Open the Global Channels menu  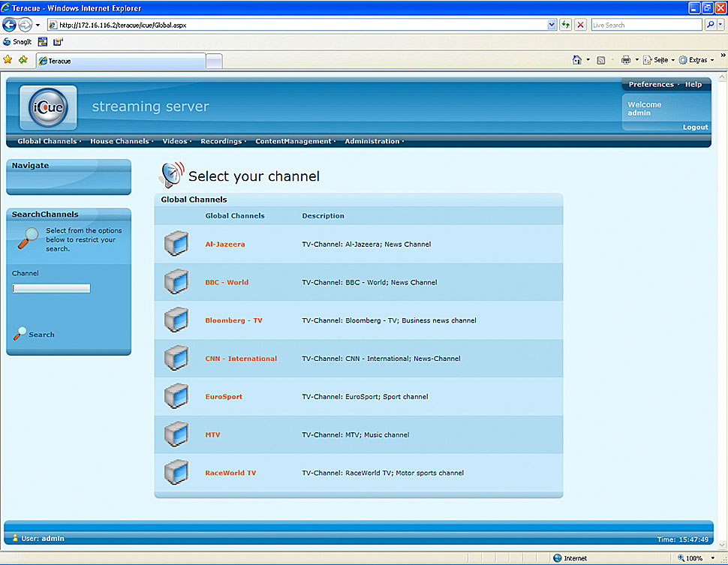(47, 141)
